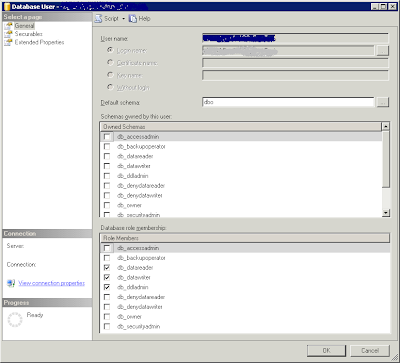Open the Extended Properties page
The image size is (400, 363).
pyautogui.click(x=39, y=42)
